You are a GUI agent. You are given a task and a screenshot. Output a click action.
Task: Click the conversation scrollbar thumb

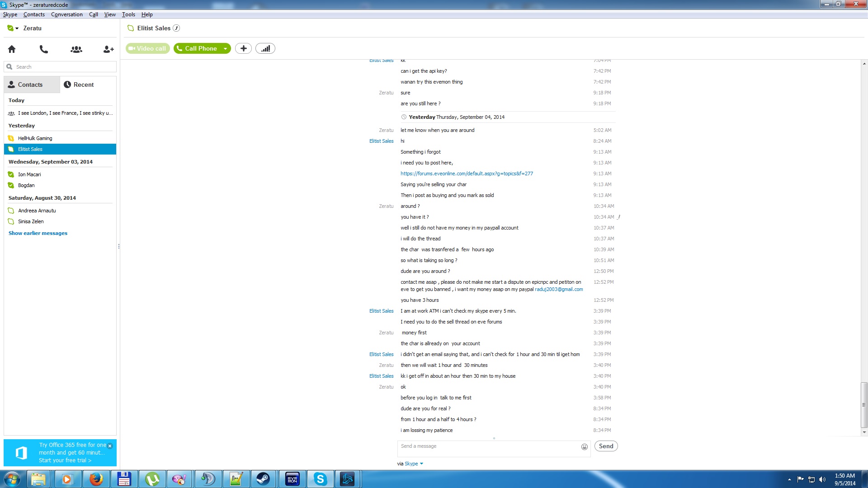(x=864, y=405)
